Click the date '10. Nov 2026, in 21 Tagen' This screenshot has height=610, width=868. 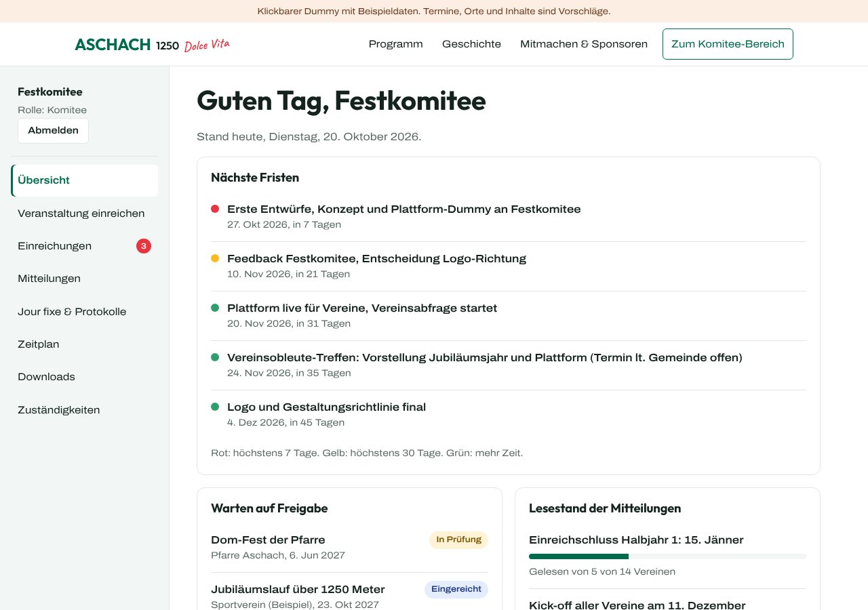[288, 274]
